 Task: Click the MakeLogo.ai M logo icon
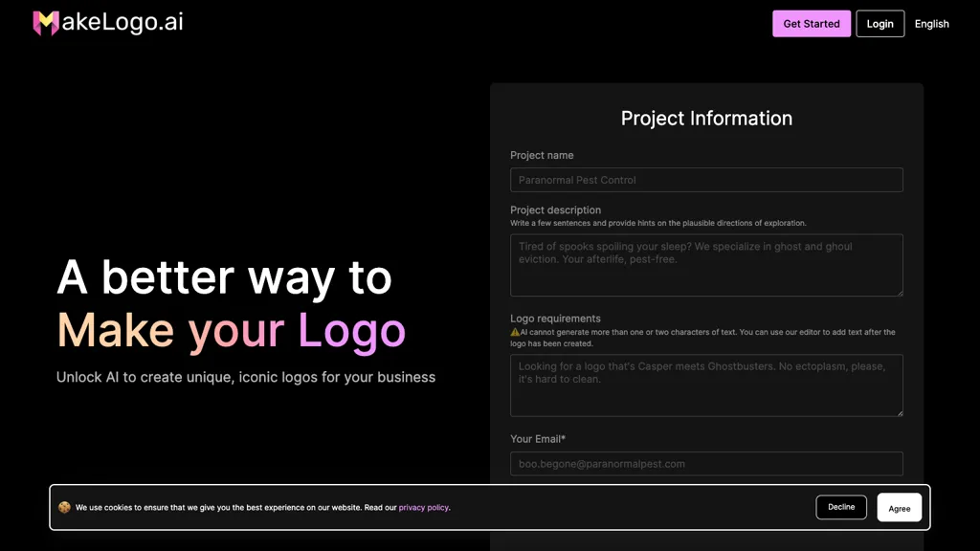pyautogui.click(x=46, y=23)
